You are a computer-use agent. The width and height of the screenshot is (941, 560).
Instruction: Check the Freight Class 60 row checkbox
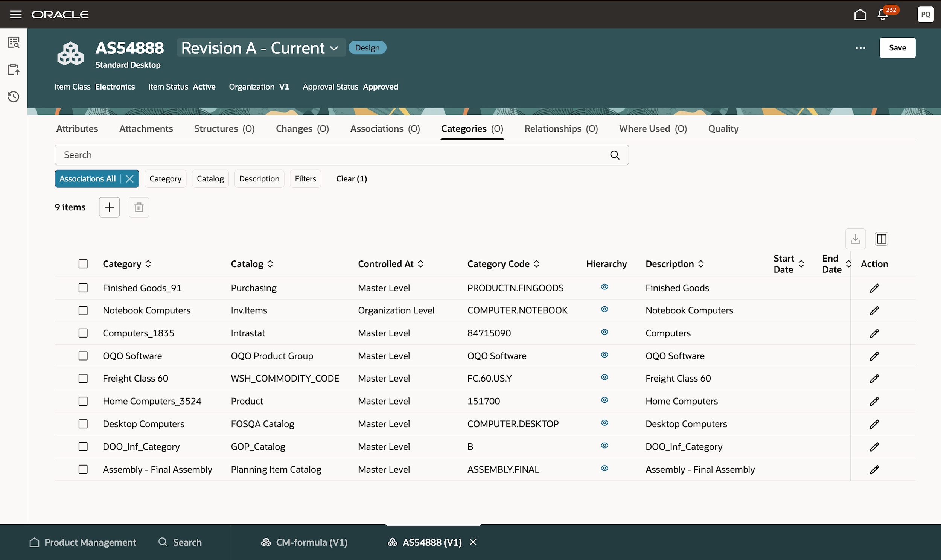pos(83,379)
